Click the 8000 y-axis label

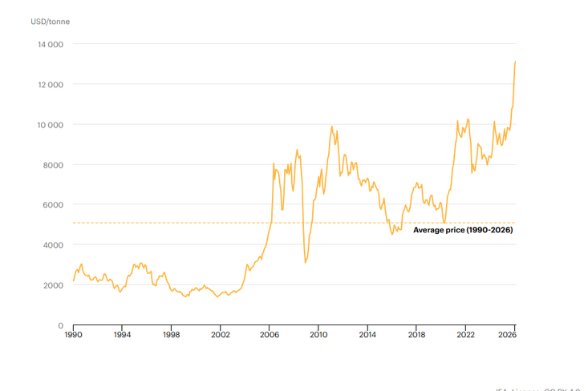pos(53,165)
